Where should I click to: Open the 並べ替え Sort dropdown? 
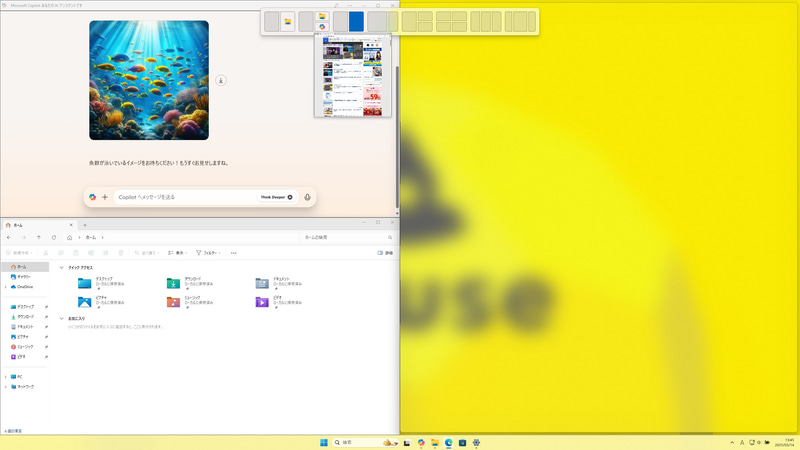click(147, 253)
